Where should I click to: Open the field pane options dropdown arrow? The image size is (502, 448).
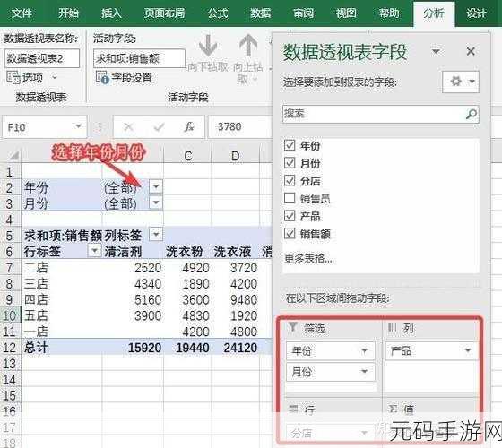tap(436, 51)
